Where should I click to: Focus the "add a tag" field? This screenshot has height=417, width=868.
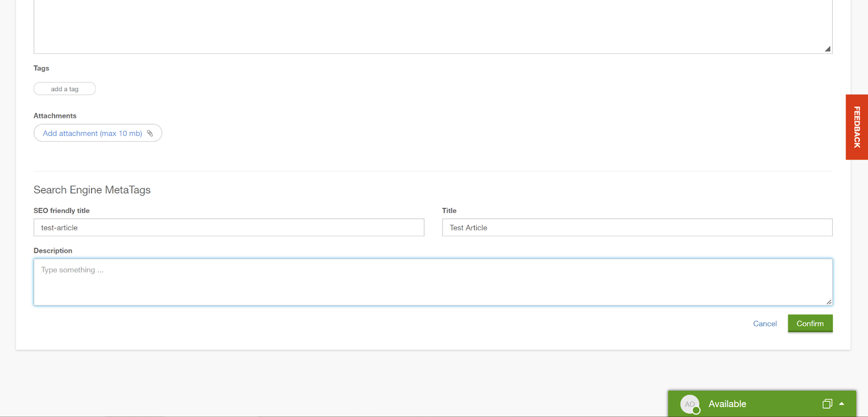(65, 89)
